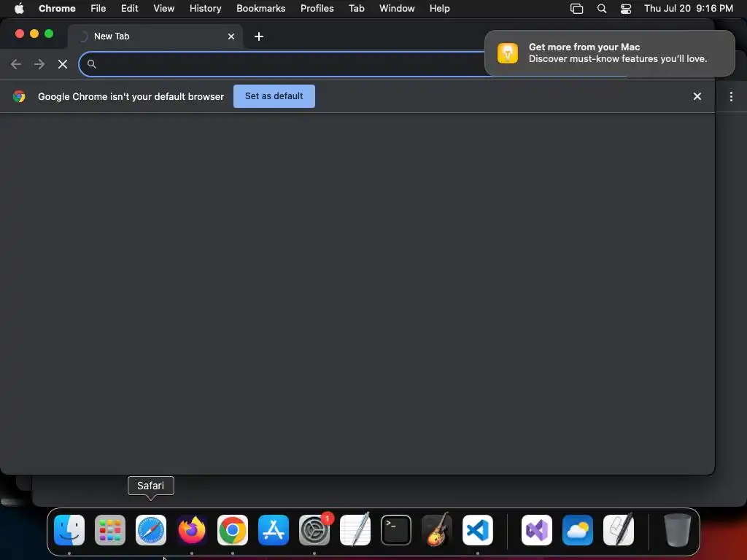This screenshot has height=560, width=747.
Task: Open the Help menu
Action: click(x=439, y=9)
